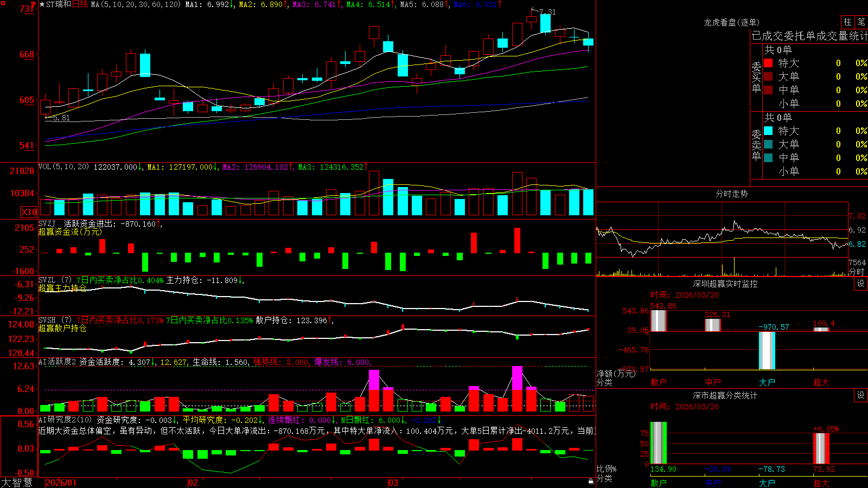The height and width of the screenshot is (488, 868).
Task: Click the 03 month marker on the timeline
Action: pos(393,483)
